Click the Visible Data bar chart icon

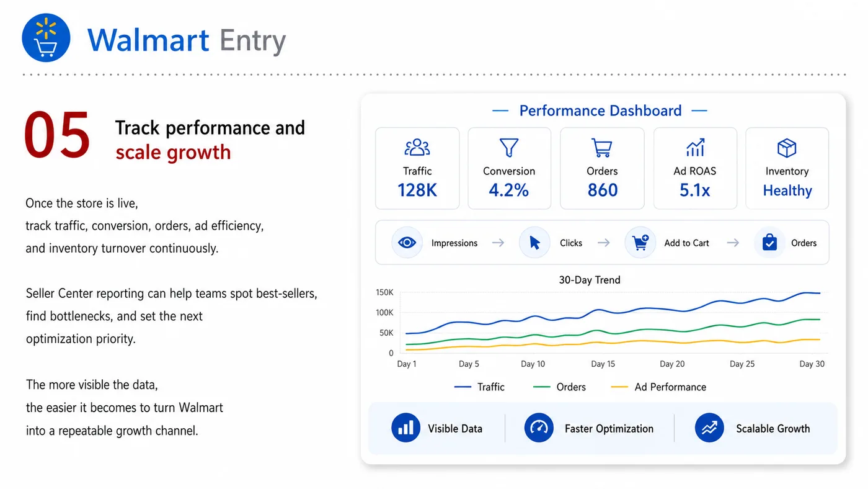[406, 428]
